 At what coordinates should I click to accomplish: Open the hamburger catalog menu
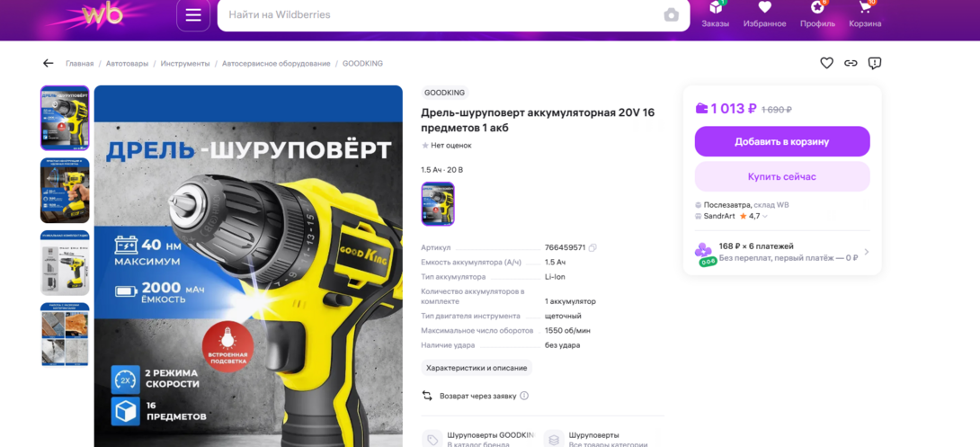click(x=193, y=15)
